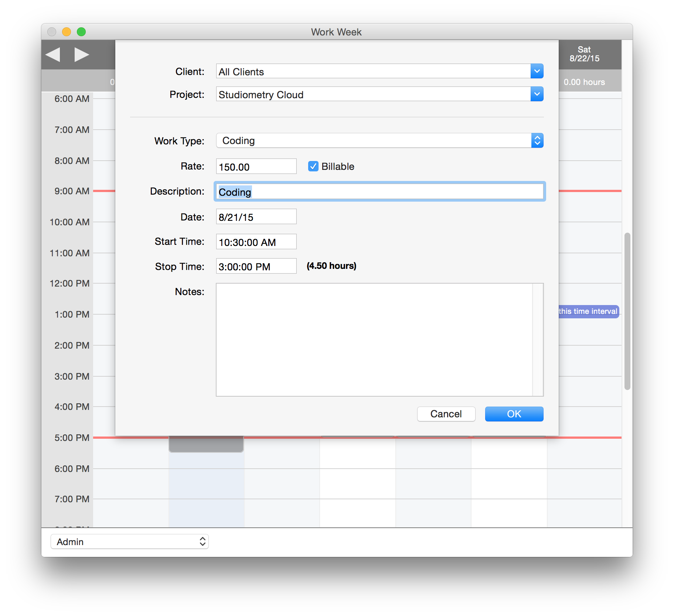Viewport: 674px width, 616px height.
Task: Toggle the Billable checkbox
Action: (313, 167)
